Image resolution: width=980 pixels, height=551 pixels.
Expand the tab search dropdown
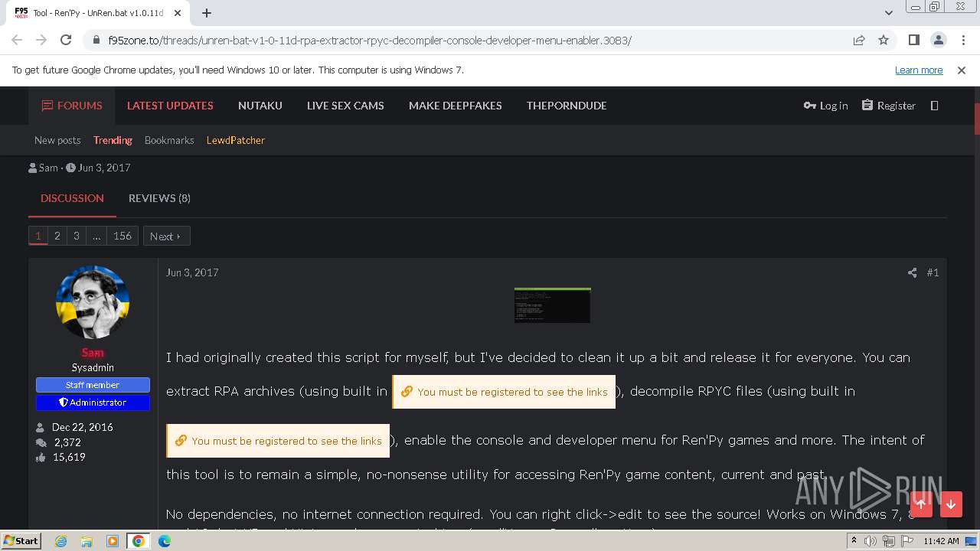[x=888, y=13]
